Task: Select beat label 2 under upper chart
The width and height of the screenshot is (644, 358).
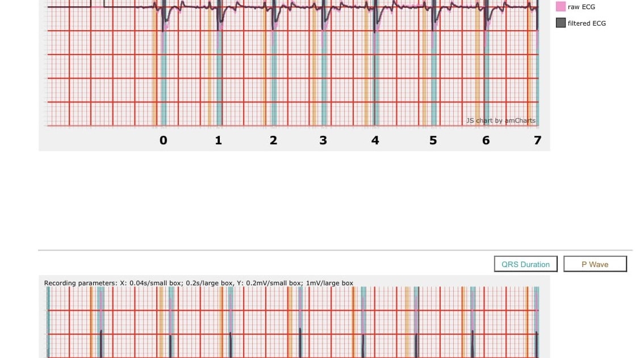Action: [273, 140]
